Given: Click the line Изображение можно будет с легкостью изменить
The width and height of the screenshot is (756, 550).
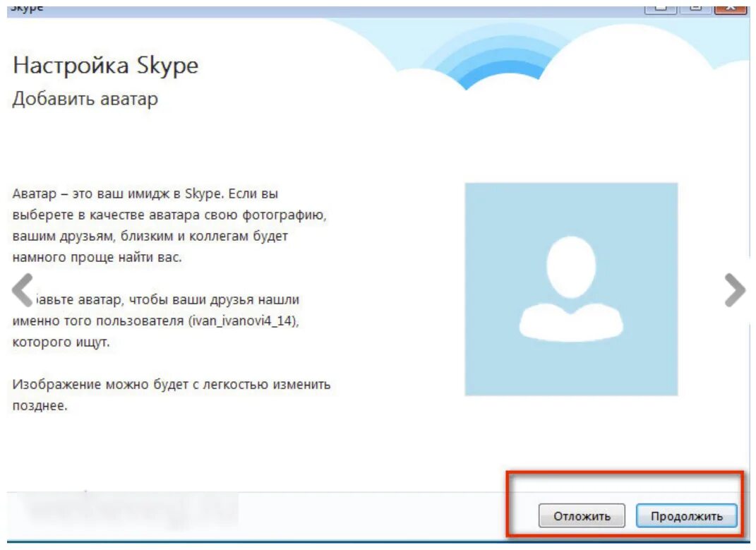Looking at the screenshot, I should (x=171, y=385).
